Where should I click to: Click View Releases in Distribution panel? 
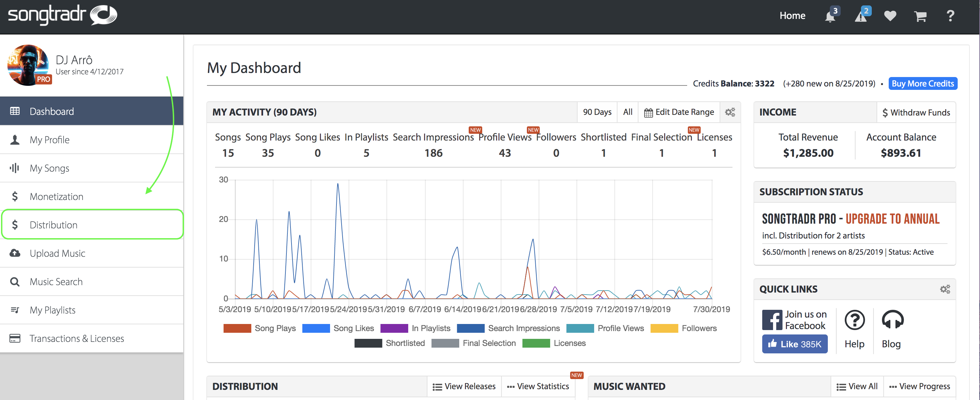[x=464, y=386]
